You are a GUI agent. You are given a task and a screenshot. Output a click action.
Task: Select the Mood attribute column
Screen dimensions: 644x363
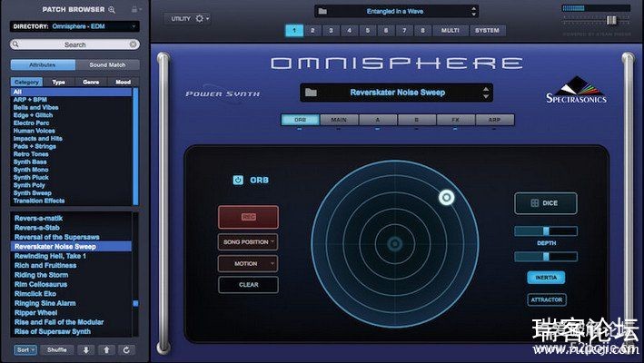pyautogui.click(x=123, y=82)
